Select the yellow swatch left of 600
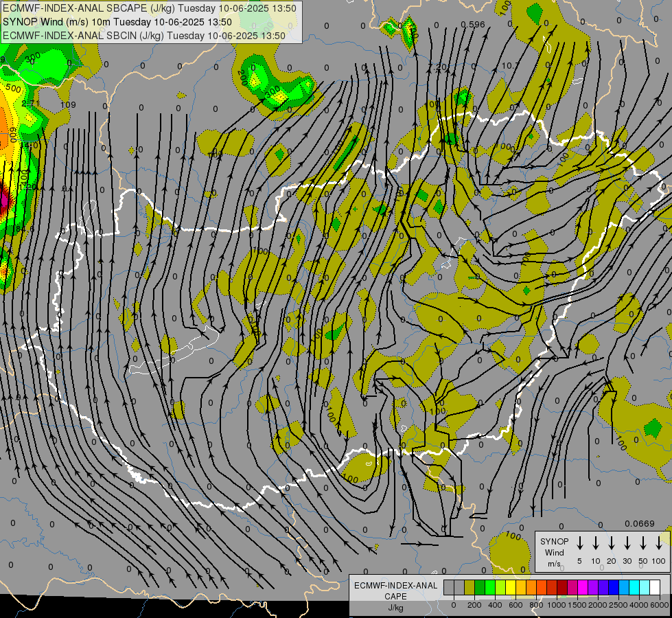The image size is (672, 618). click(x=511, y=587)
